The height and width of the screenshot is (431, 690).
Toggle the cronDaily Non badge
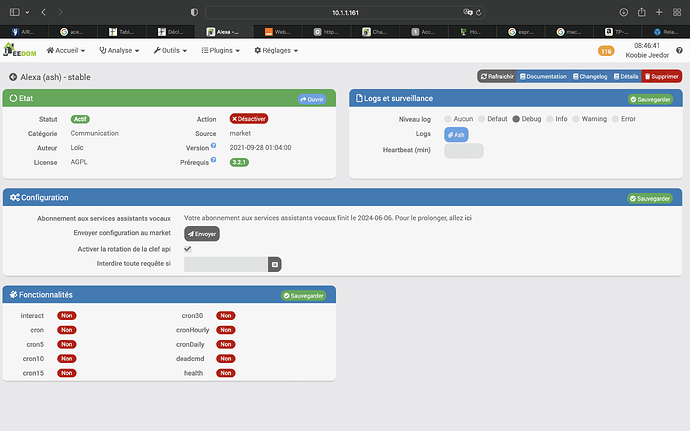pos(226,344)
